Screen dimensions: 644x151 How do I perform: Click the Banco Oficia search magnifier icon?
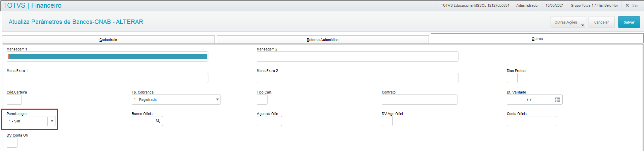pos(158,121)
